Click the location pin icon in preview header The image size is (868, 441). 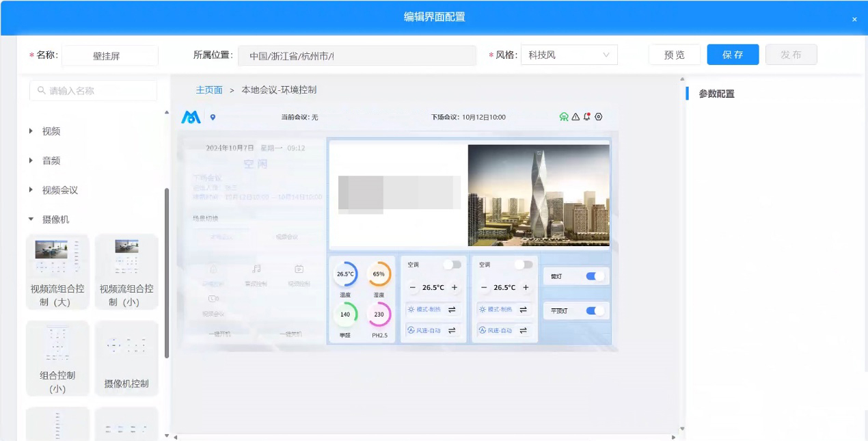213,118
